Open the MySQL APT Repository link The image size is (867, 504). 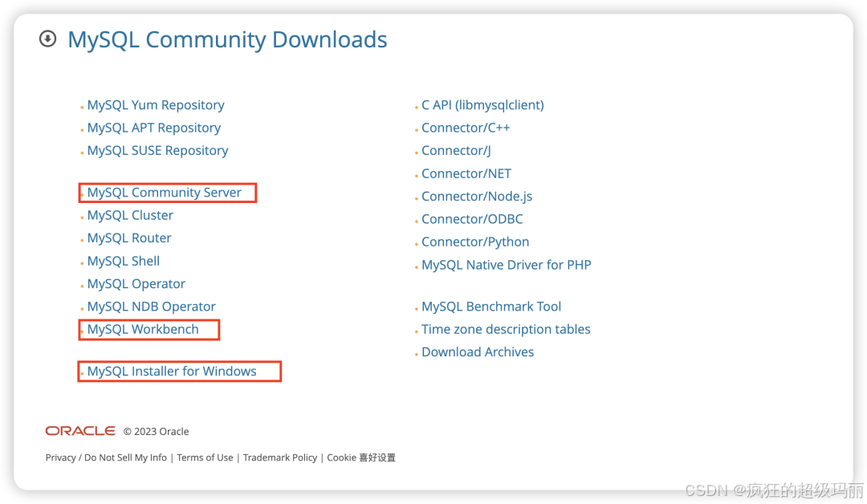click(x=153, y=128)
